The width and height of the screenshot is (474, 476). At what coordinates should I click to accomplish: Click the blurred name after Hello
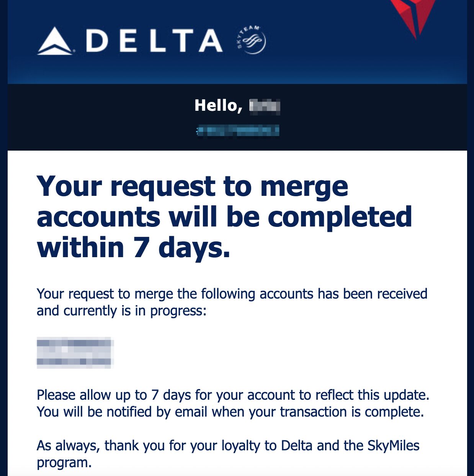tap(265, 106)
